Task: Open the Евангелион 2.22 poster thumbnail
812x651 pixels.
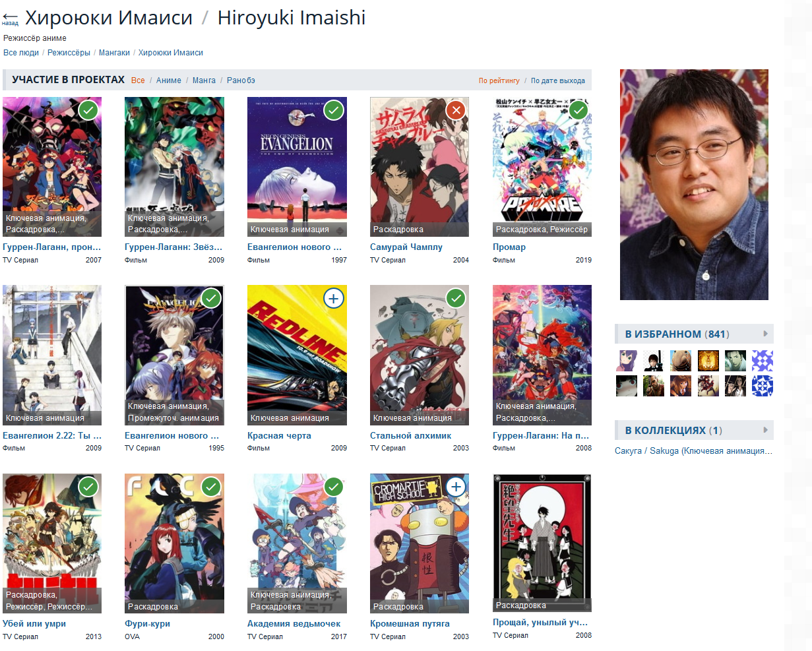Action: pos(52,355)
